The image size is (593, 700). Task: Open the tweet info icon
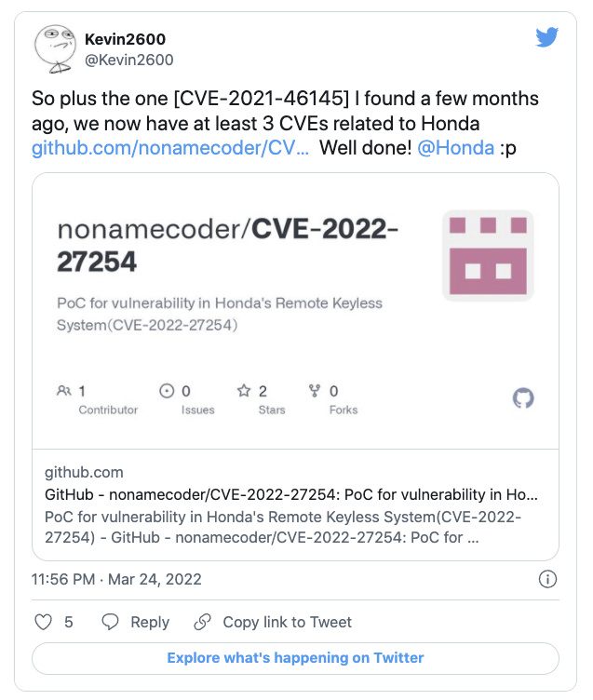tap(548, 579)
